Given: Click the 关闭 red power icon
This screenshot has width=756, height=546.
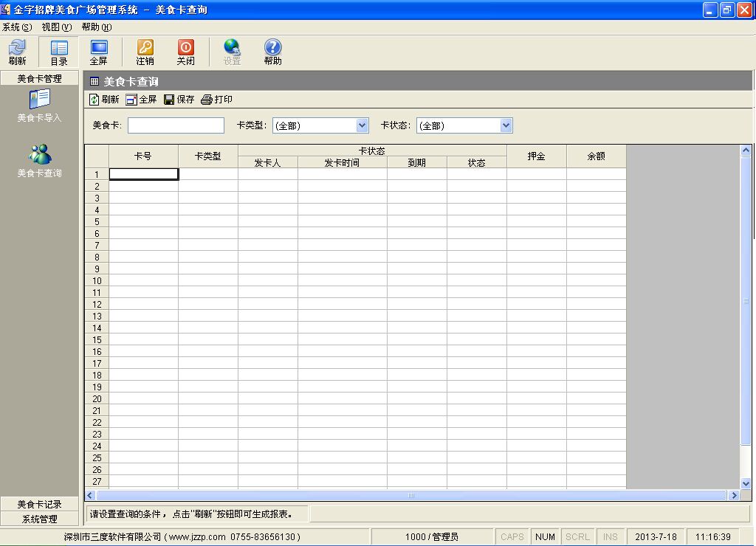Looking at the screenshot, I should tap(185, 52).
